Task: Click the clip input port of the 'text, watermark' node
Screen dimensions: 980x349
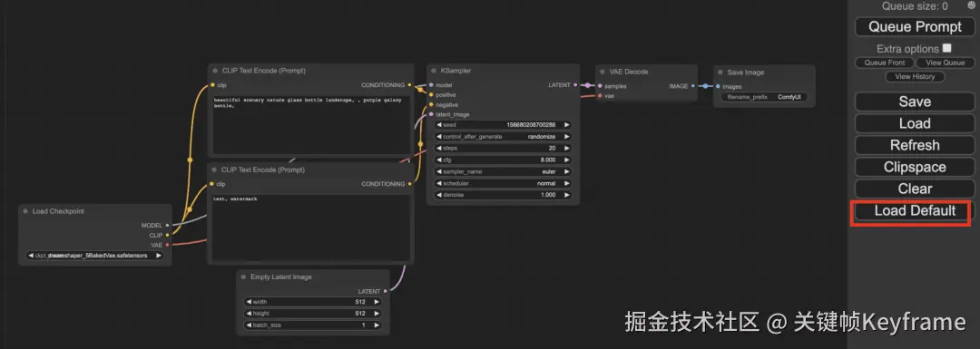Action: click(212, 184)
